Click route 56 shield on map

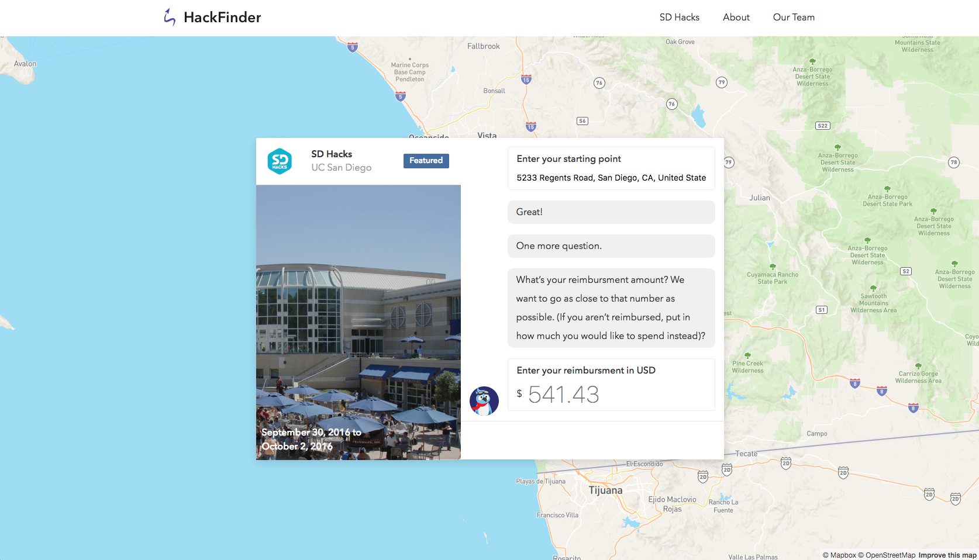(x=582, y=121)
